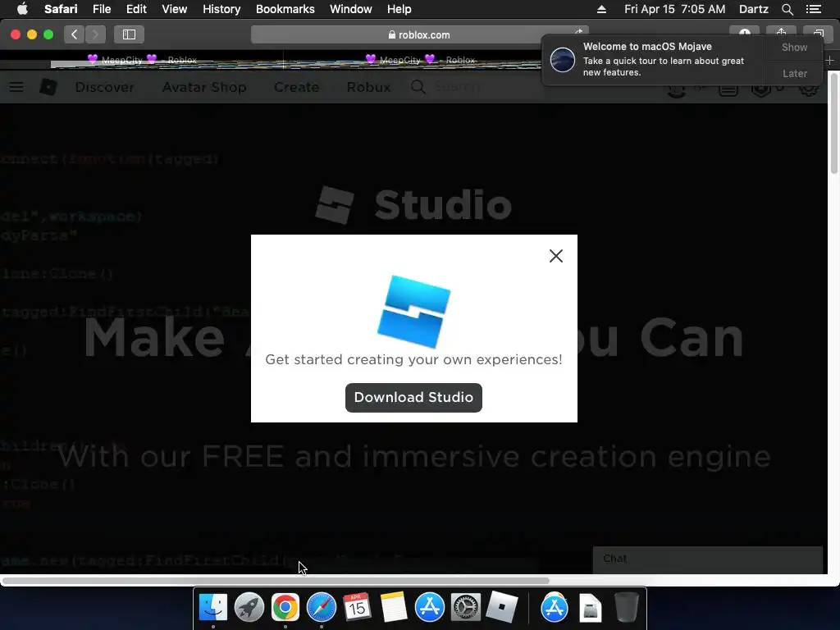This screenshot has height=630, width=840.
Task: Open the Create link
Action: 296,87
